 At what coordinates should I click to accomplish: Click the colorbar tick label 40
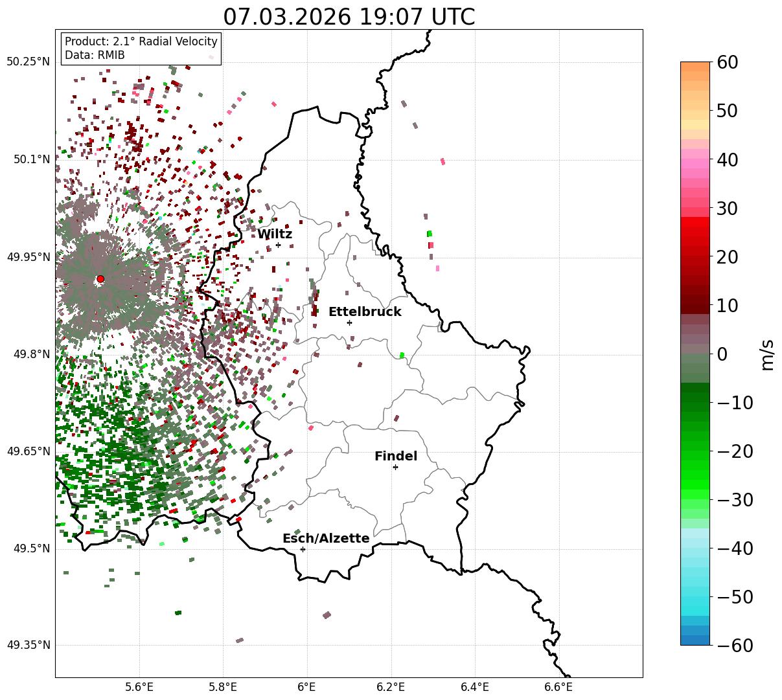tap(726, 160)
